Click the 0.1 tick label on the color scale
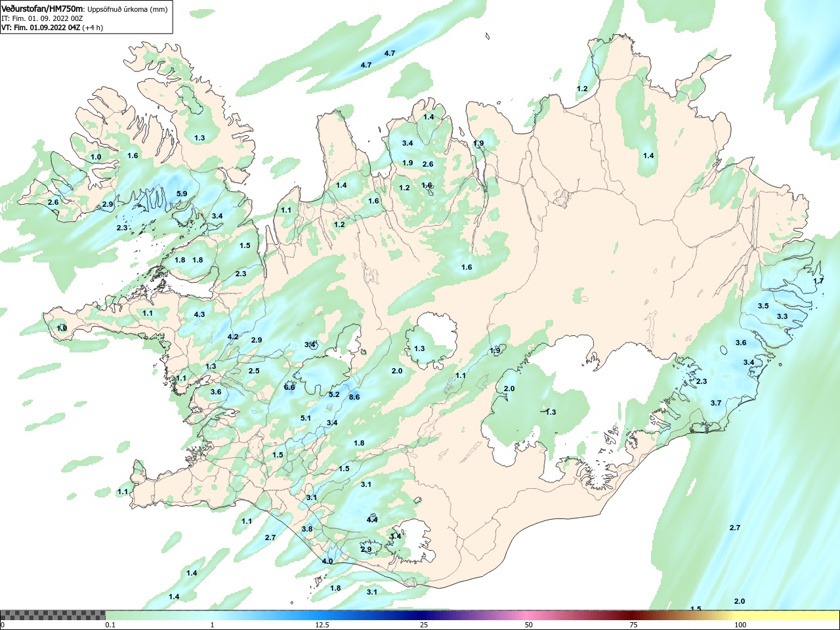 (110, 625)
